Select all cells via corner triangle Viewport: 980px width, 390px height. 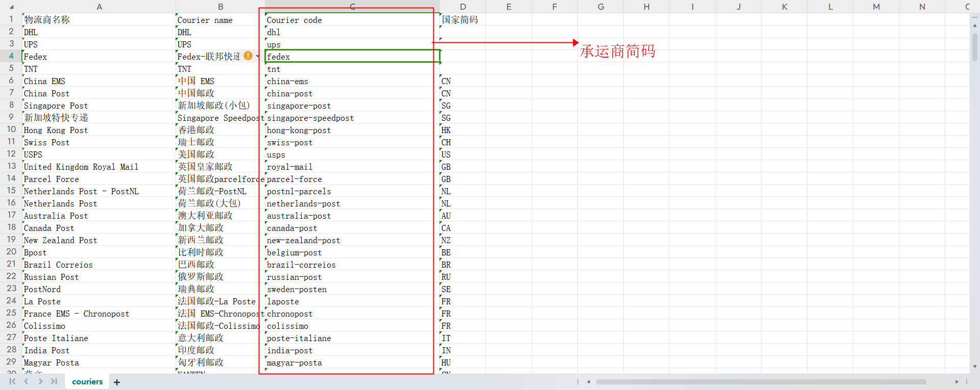pyautogui.click(x=11, y=7)
